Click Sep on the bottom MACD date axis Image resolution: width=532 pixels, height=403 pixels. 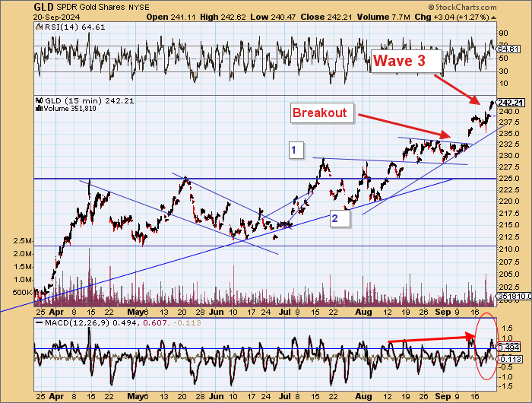coord(443,396)
